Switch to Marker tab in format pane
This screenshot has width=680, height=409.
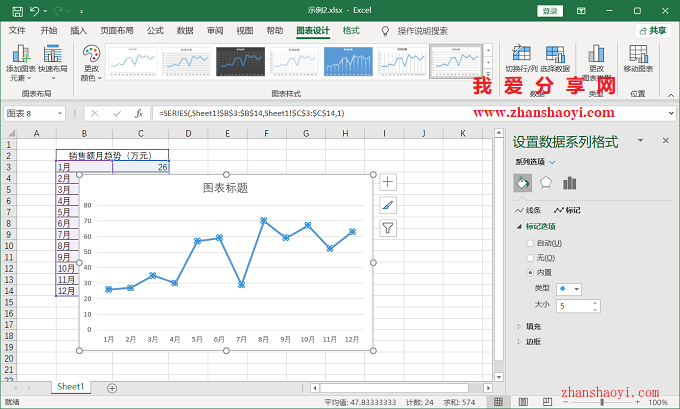pyautogui.click(x=567, y=210)
